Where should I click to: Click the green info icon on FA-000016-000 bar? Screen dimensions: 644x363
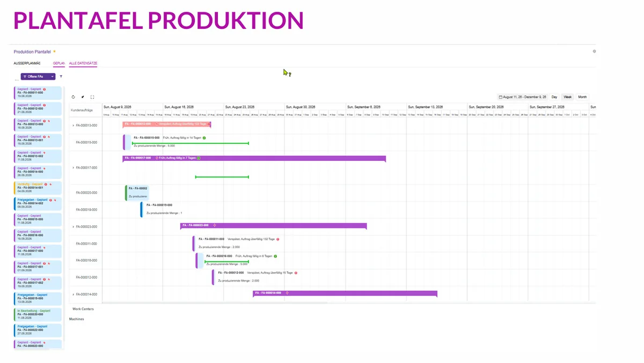point(275,256)
